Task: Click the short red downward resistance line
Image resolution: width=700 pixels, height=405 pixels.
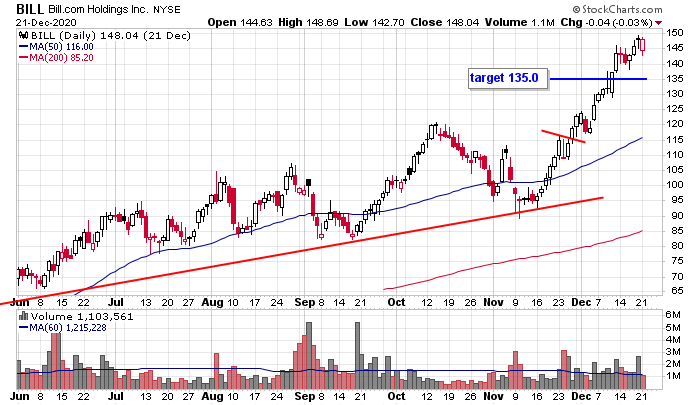Action: pos(563,137)
